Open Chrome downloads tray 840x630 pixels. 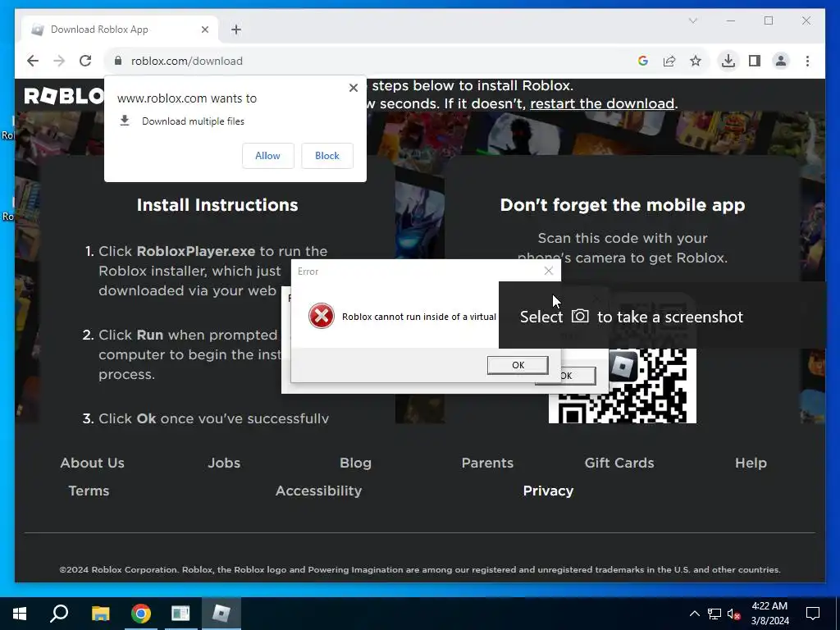click(x=728, y=61)
